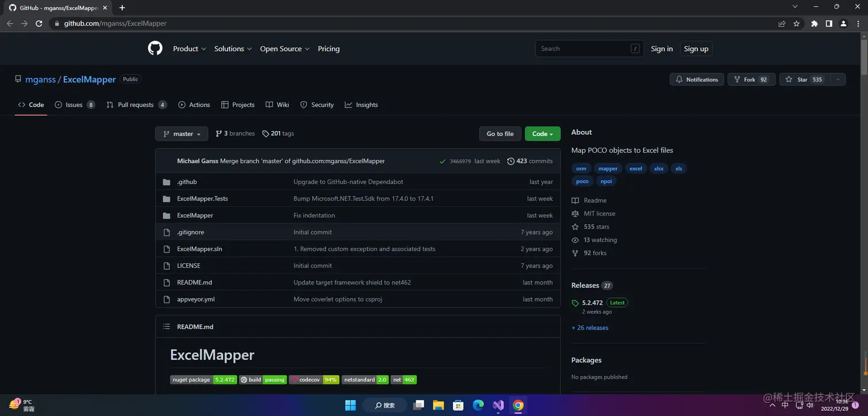Open the LICENSE file
868x416 pixels.
189,265
